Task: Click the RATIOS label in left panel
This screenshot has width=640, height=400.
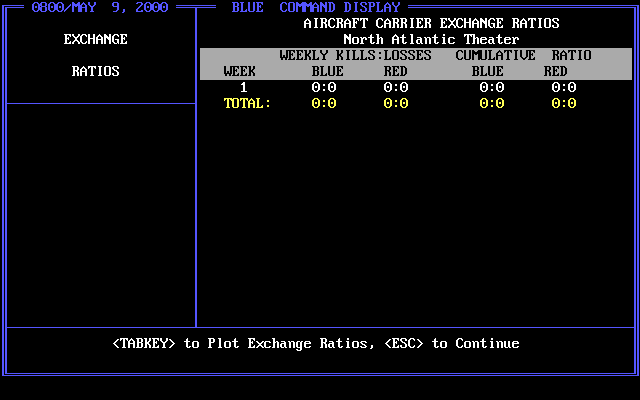Action: point(96,71)
